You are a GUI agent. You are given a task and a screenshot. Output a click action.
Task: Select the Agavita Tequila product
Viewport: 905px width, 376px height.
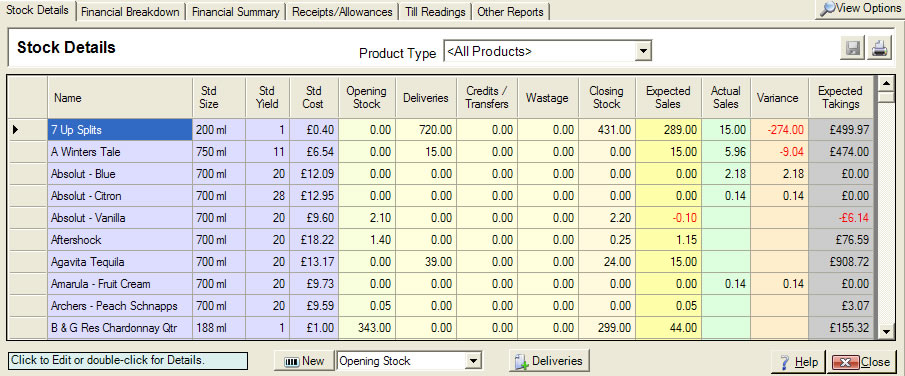(119, 262)
